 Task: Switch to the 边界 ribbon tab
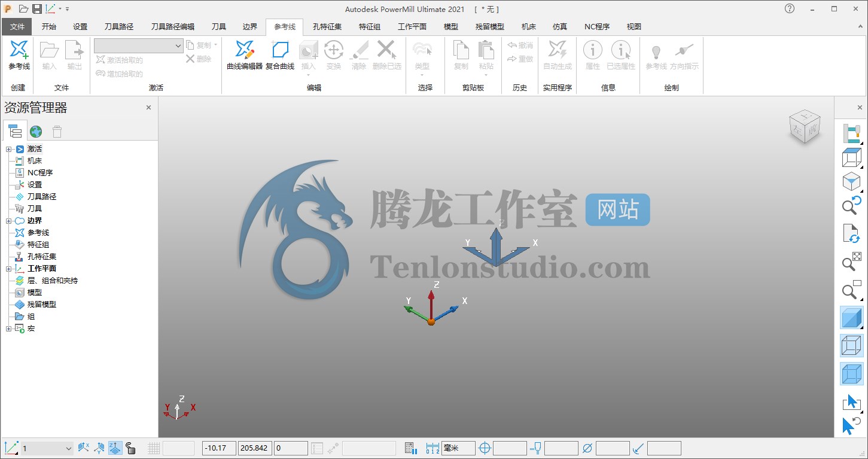tap(250, 27)
